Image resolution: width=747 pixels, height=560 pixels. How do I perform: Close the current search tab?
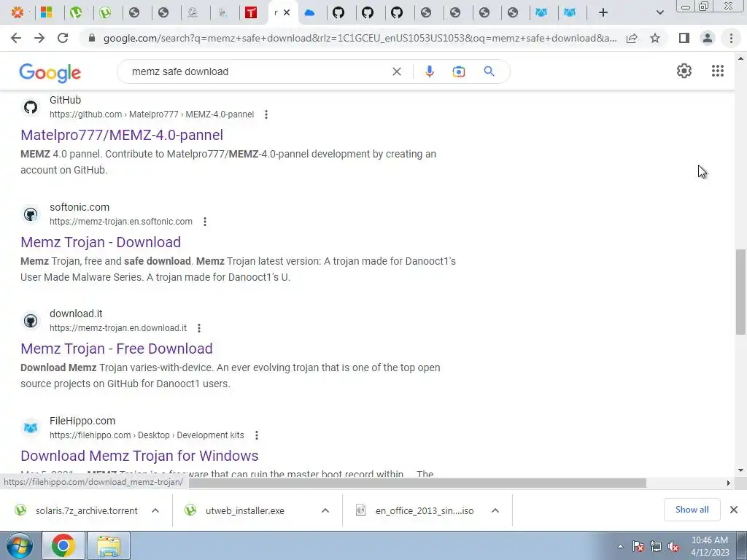tap(287, 12)
